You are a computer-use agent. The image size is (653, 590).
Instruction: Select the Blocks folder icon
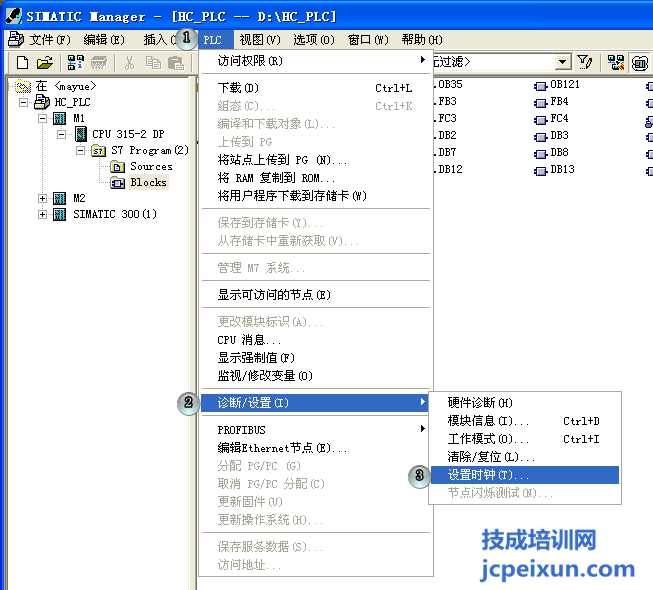(x=117, y=182)
